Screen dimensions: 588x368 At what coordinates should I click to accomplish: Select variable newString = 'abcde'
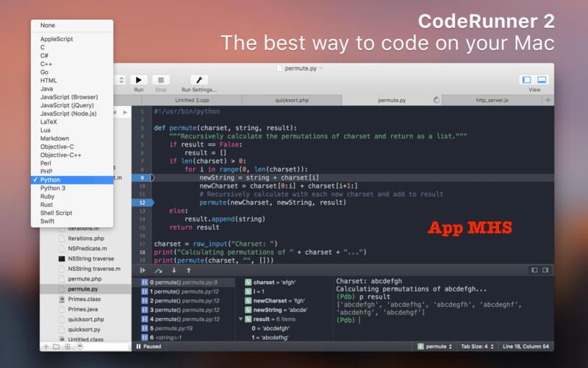pos(280,310)
